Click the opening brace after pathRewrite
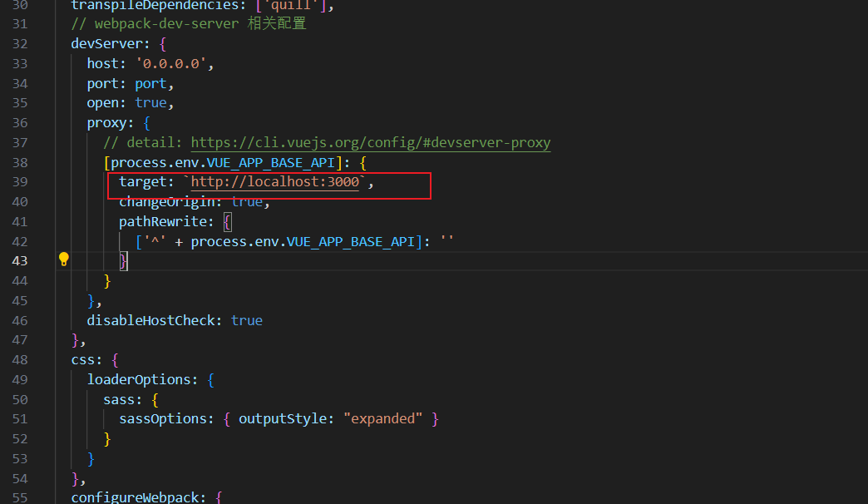Screen dimensions: 868x504 (227, 222)
